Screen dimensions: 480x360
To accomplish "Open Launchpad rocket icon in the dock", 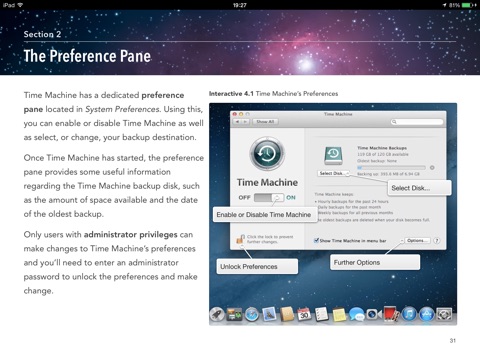I will click(217, 314).
